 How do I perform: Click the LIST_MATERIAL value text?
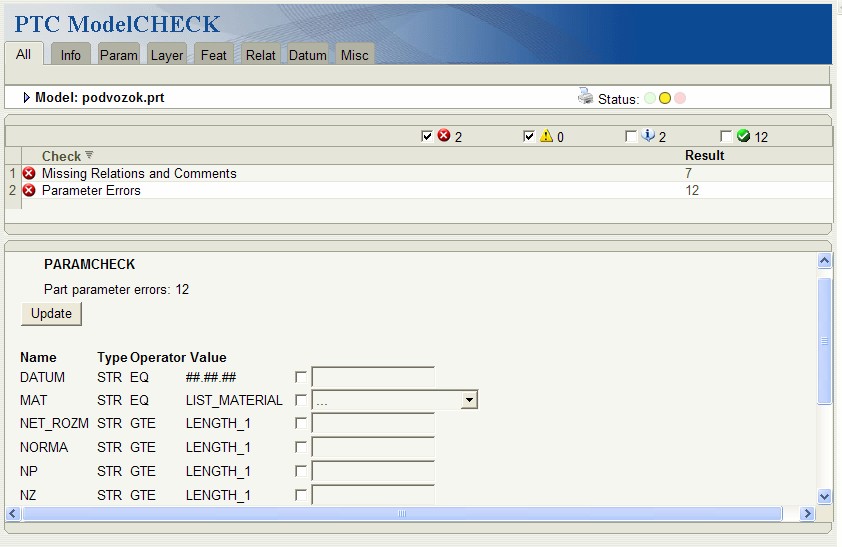tap(234, 400)
